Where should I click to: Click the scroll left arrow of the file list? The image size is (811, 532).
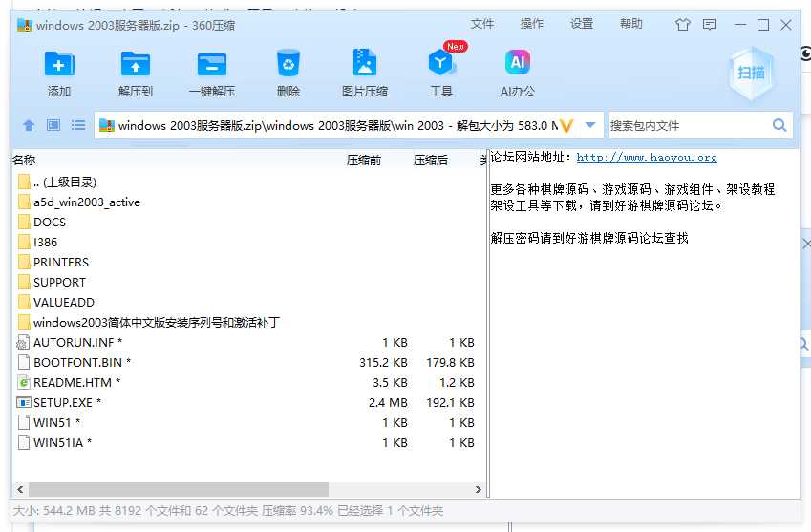(20, 489)
